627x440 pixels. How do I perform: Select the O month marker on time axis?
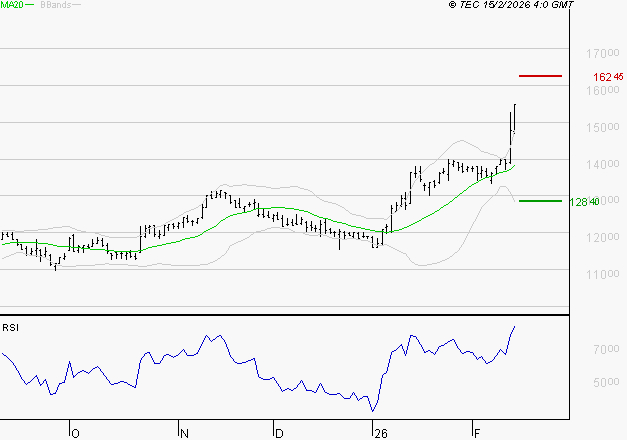(75, 433)
